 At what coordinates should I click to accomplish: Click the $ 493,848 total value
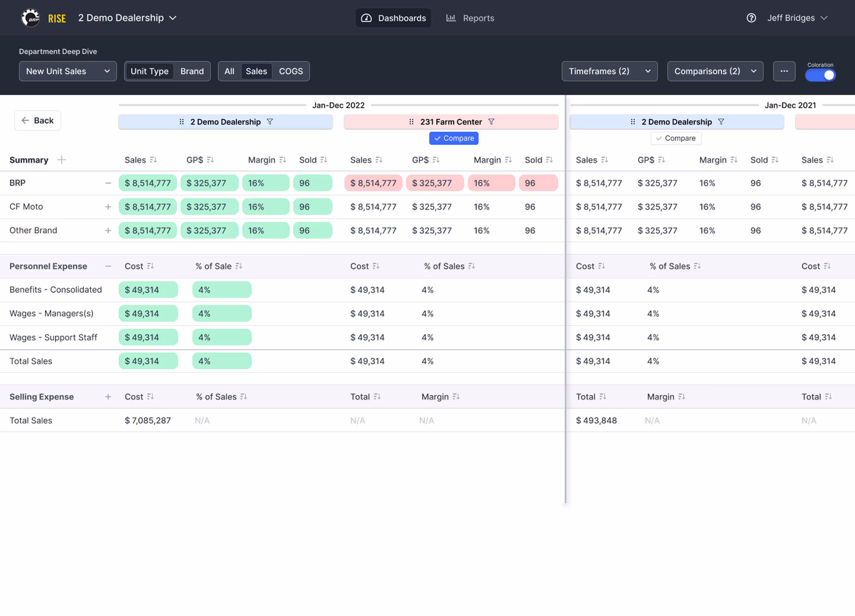click(596, 421)
